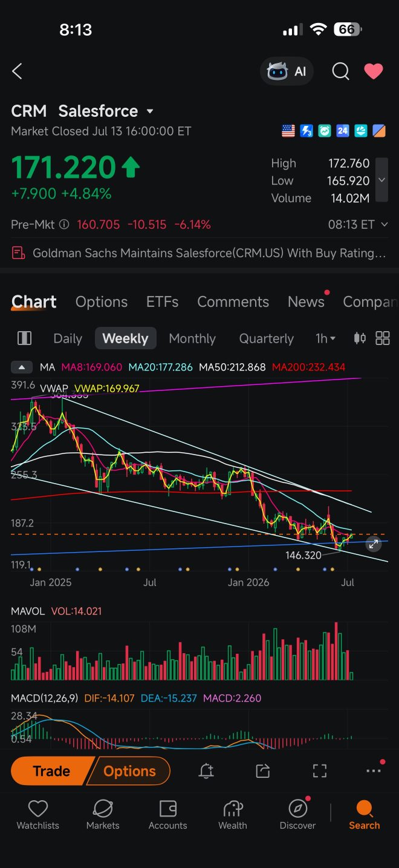This screenshot has height=868, width=399.
Task: Collapse the MA indicator arrow button
Action: tap(22, 367)
